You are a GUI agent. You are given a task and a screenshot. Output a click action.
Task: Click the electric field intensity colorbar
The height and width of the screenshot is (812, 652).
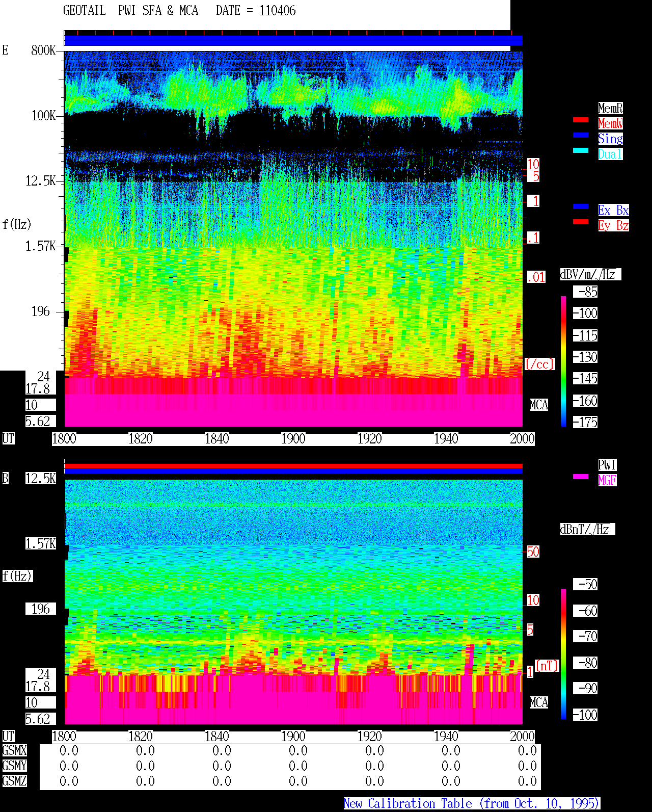coord(563,361)
